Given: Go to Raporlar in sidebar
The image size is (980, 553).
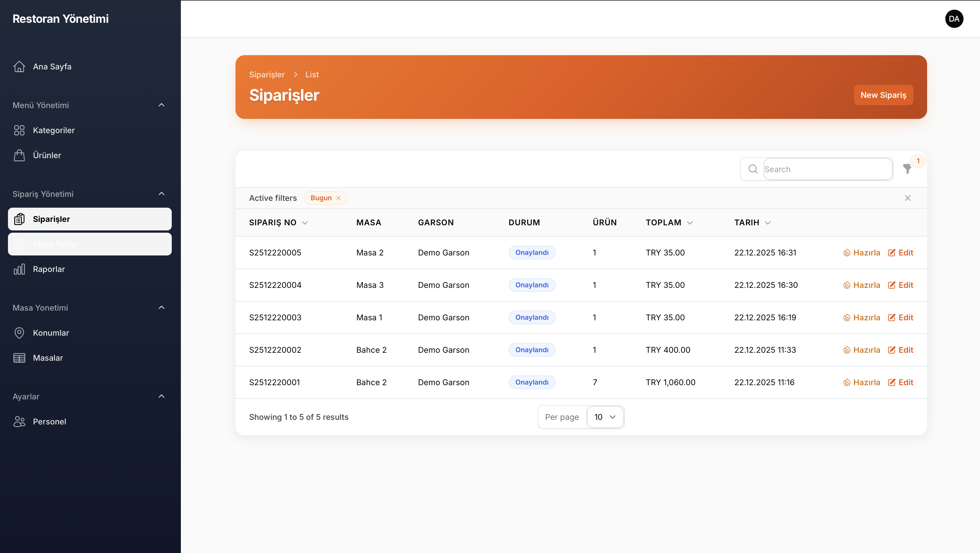Looking at the screenshot, I should coord(49,269).
